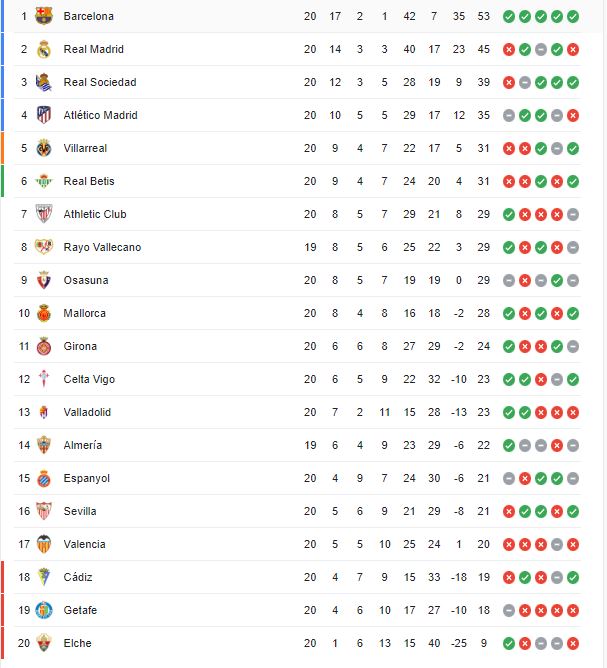607x668 pixels.
Task: Click the Elche club crest
Action: click(x=43, y=643)
